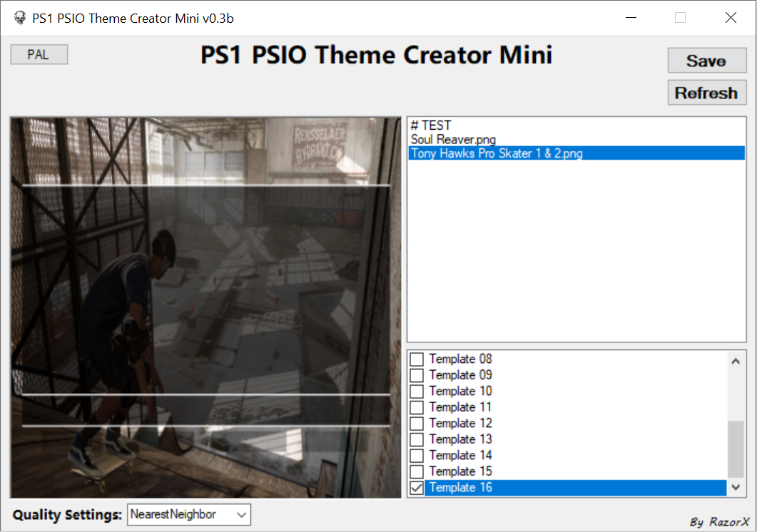Select the '# TEST' list entry

click(576, 126)
